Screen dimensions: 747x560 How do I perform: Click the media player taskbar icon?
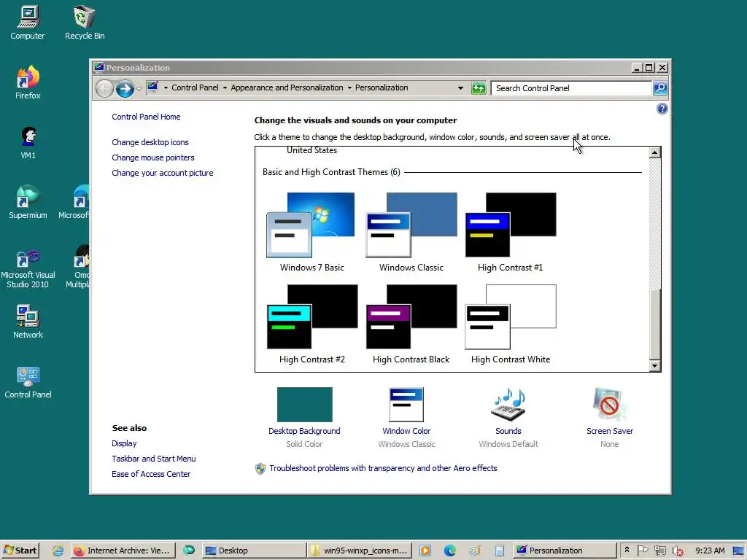(425, 551)
